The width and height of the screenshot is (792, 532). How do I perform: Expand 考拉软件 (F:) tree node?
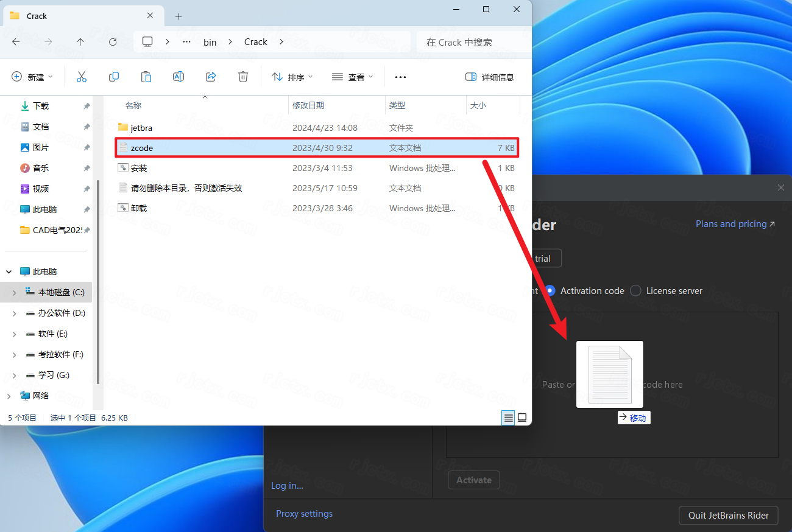point(14,355)
